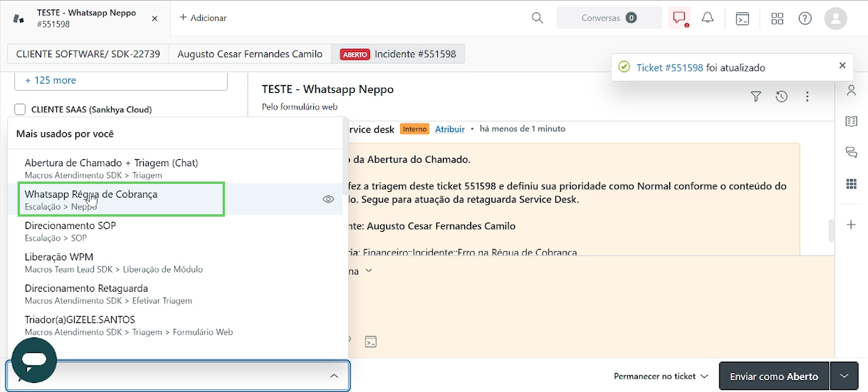Select the Triador(a)GIZELE.SANTOS macro
This screenshot has width=868, height=392.
pos(175,325)
